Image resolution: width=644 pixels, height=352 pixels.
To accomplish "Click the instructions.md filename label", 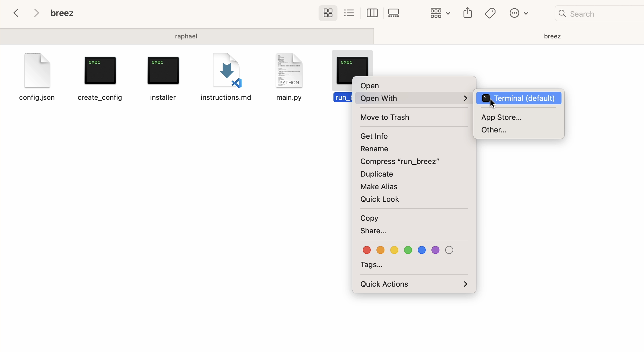I will click(x=226, y=97).
